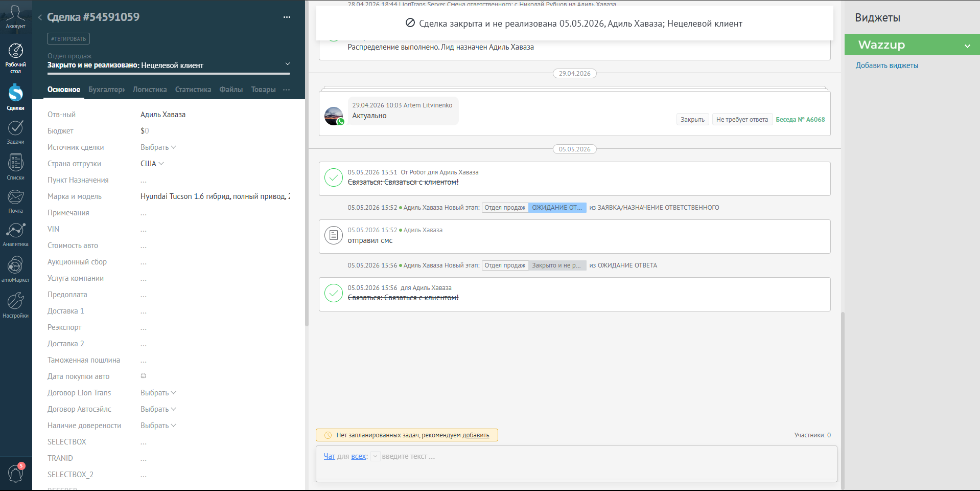Click Добавить виджеты link
This screenshot has width=980, height=491.
point(887,65)
